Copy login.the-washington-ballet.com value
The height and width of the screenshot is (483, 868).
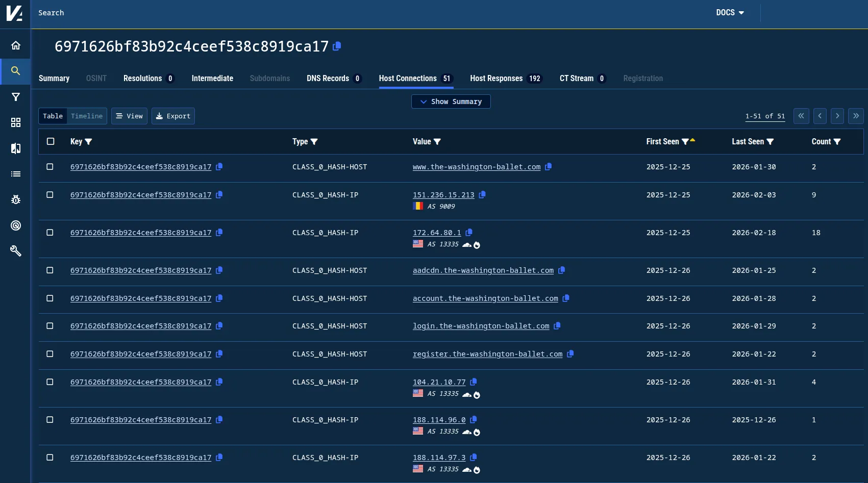pyautogui.click(x=557, y=326)
